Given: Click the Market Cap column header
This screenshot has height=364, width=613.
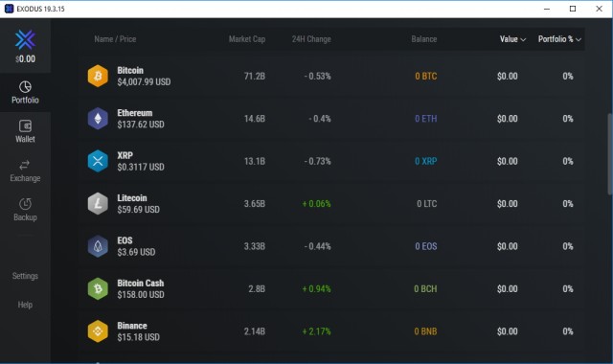Looking at the screenshot, I should pyautogui.click(x=247, y=39).
